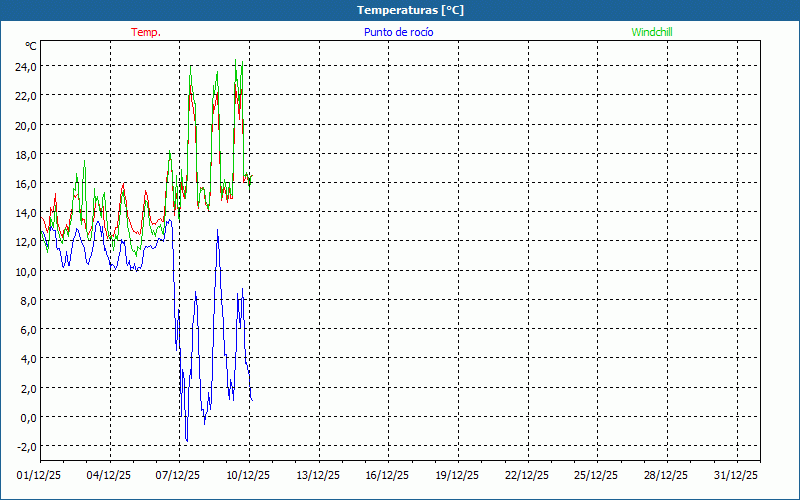Click the 16,0 y-axis value

[x=26, y=183]
